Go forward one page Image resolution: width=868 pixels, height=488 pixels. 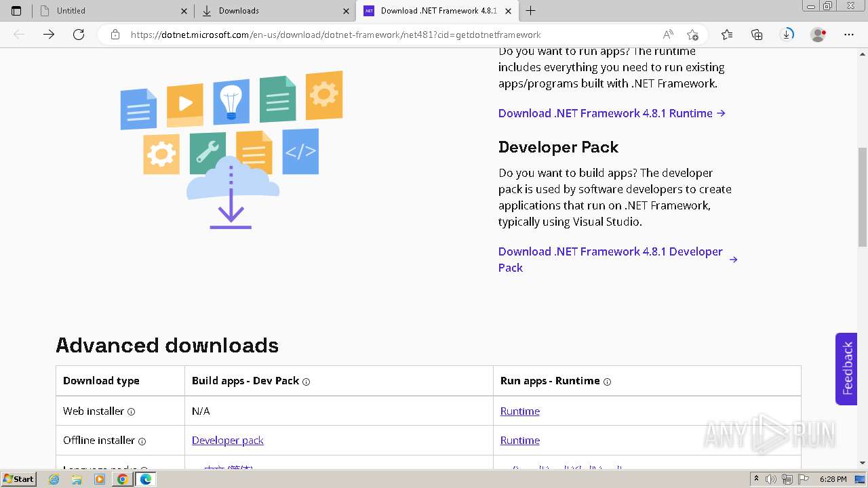tap(49, 35)
